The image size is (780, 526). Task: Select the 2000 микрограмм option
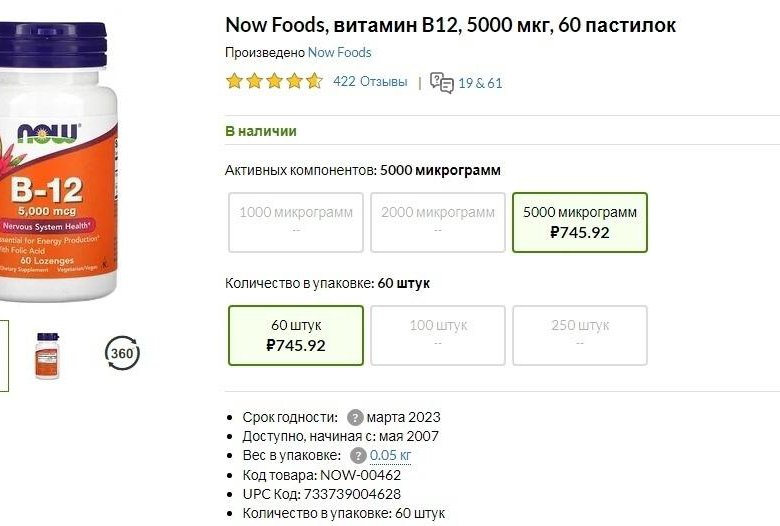pyautogui.click(x=438, y=222)
